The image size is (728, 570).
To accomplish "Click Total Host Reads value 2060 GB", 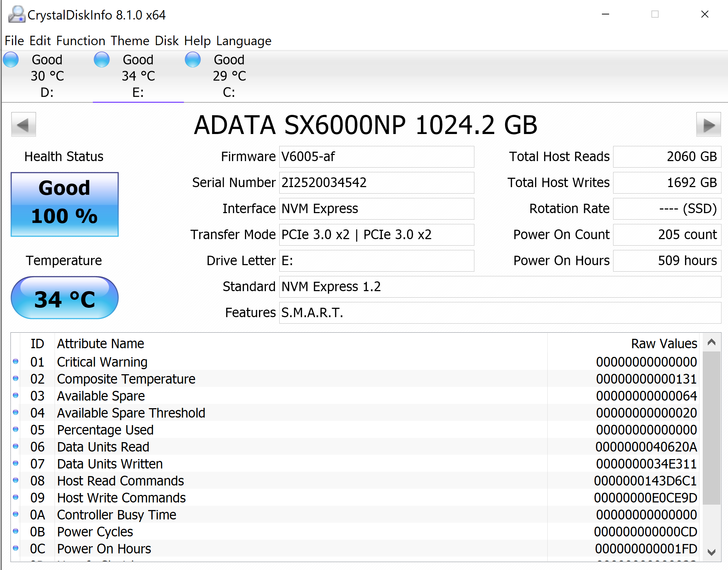I will coord(667,157).
